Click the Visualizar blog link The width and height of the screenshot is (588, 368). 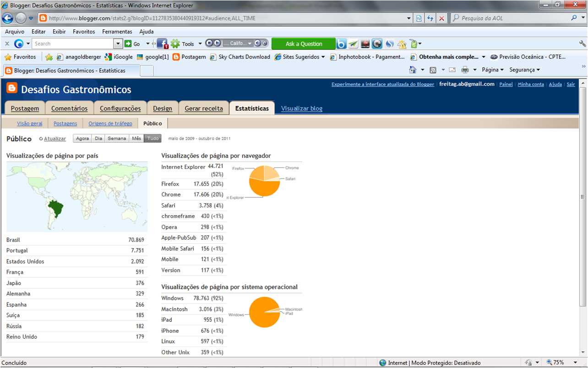[302, 108]
